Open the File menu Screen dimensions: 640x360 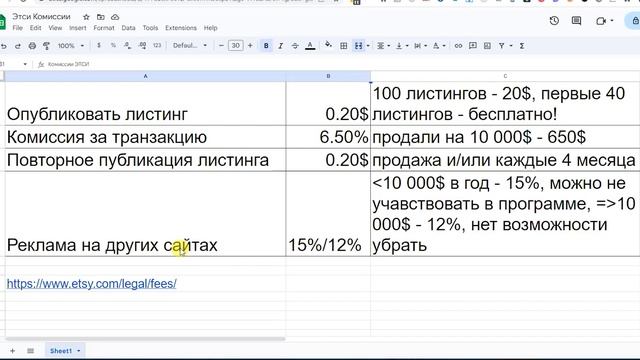[18, 28]
